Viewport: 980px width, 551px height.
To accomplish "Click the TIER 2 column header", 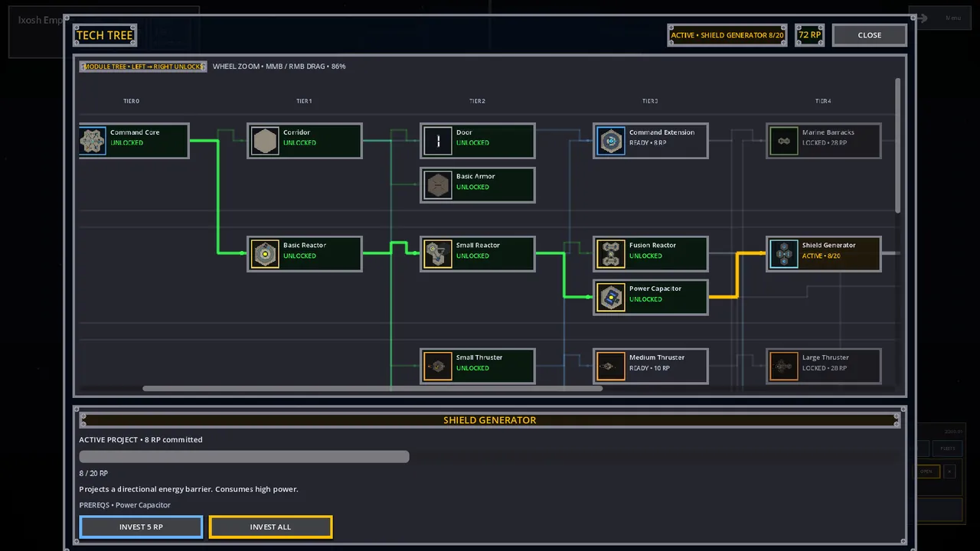I will (477, 101).
